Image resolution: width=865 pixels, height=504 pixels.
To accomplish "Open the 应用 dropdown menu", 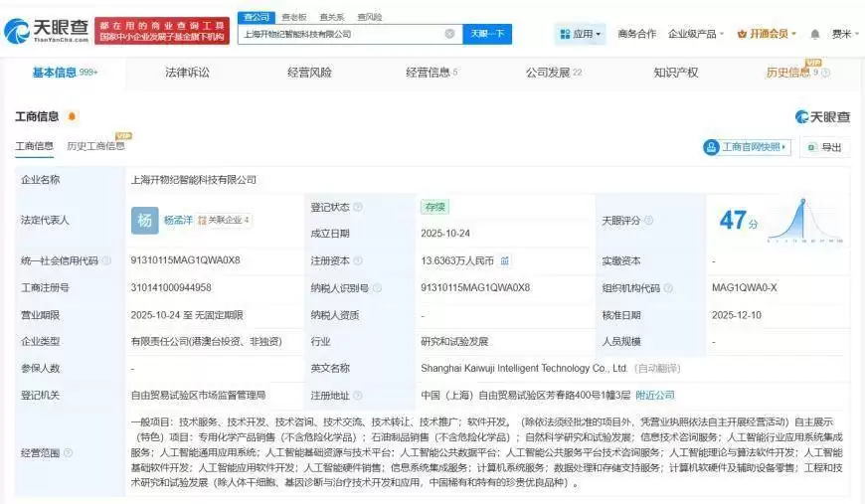I will [581, 34].
